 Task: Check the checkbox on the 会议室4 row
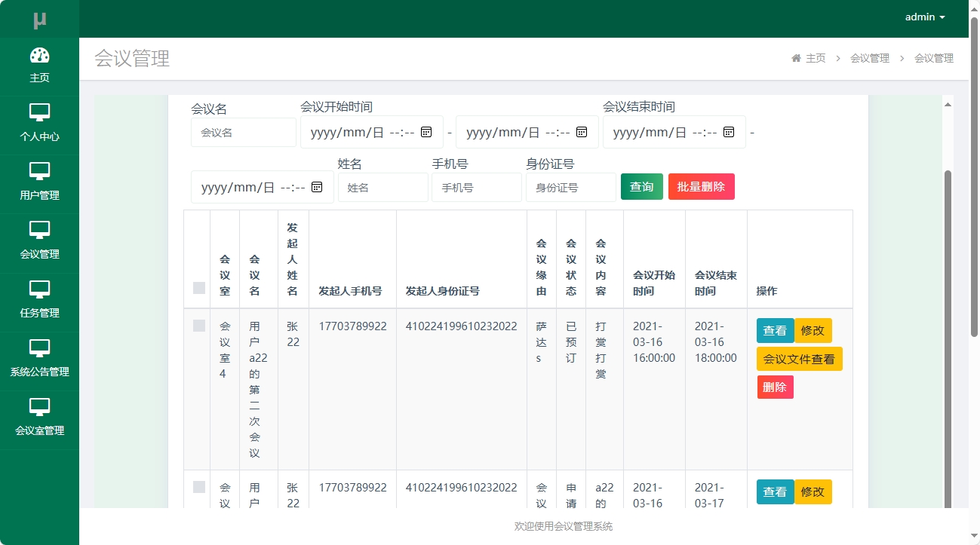click(x=198, y=326)
